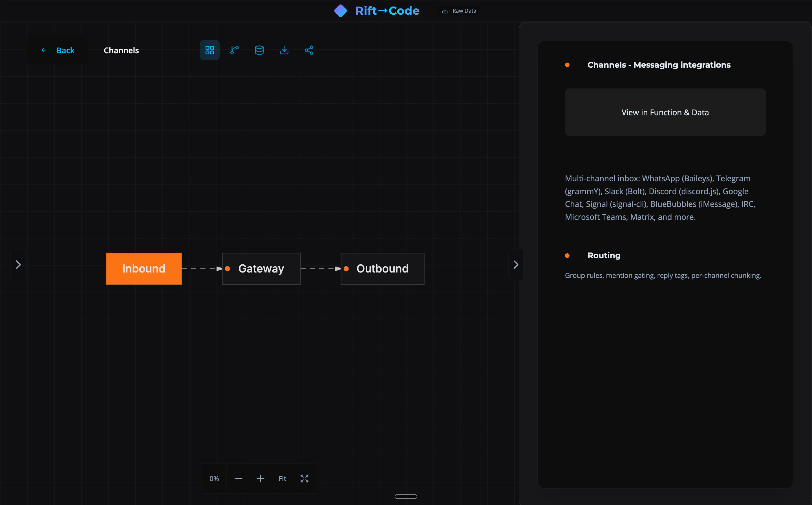Click the Multi-channel inbox description text
812x505 pixels.
[x=660, y=198]
